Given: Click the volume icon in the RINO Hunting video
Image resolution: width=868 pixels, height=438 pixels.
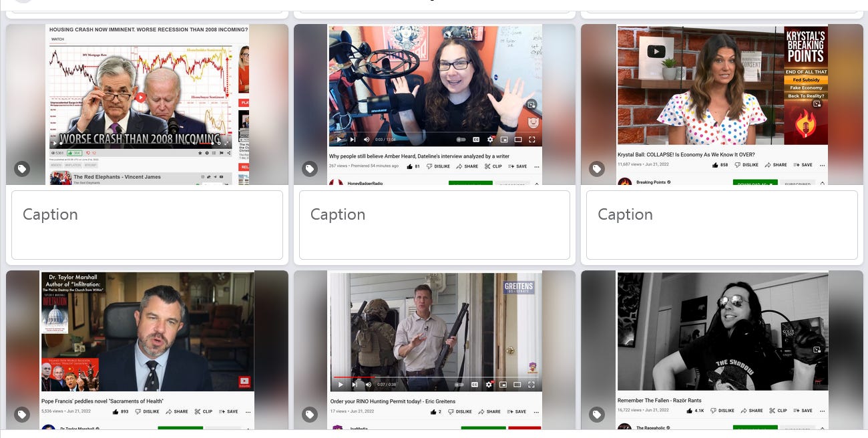Looking at the screenshot, I should (368, 385).
